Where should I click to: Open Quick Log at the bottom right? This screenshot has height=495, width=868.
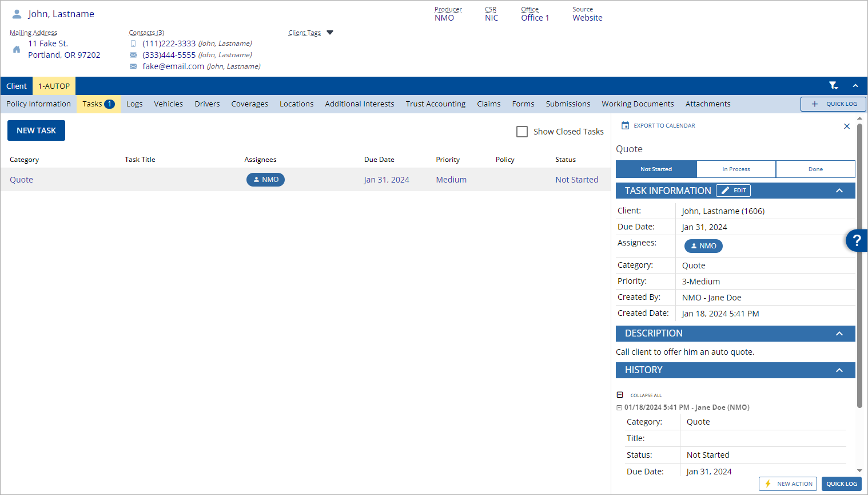pos(841,484)
